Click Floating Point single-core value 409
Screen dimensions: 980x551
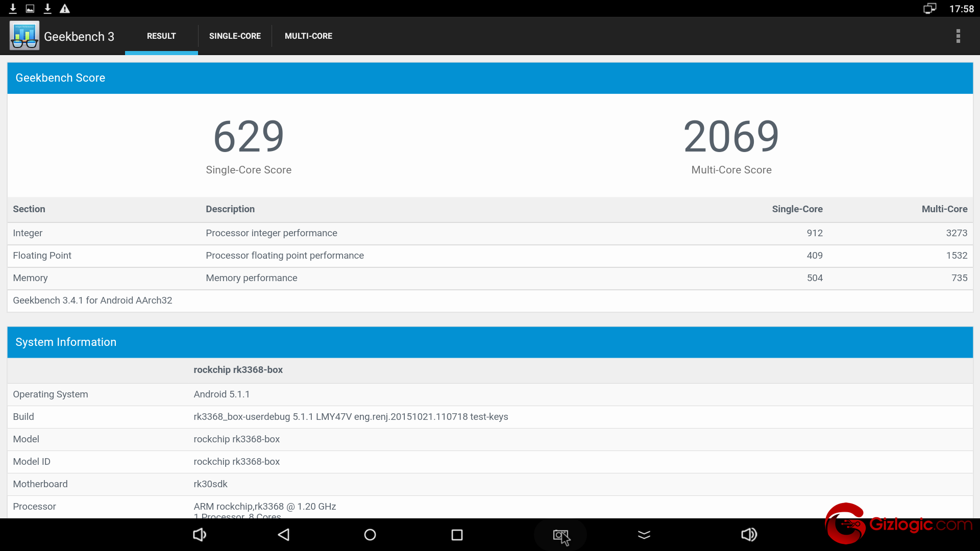pyautogui.click(x=815, y=256)
